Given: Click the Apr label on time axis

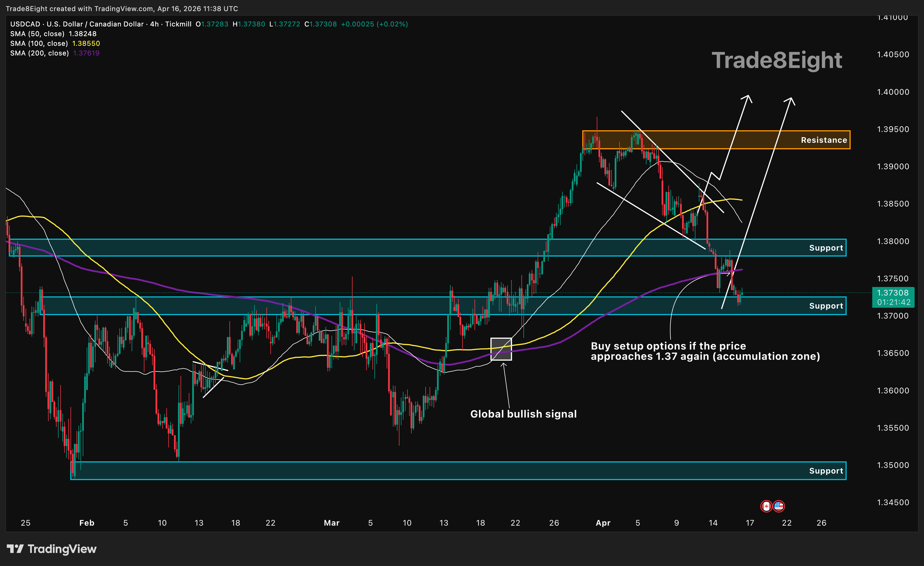Looking at the screenshot, I should tap(603, 523).
